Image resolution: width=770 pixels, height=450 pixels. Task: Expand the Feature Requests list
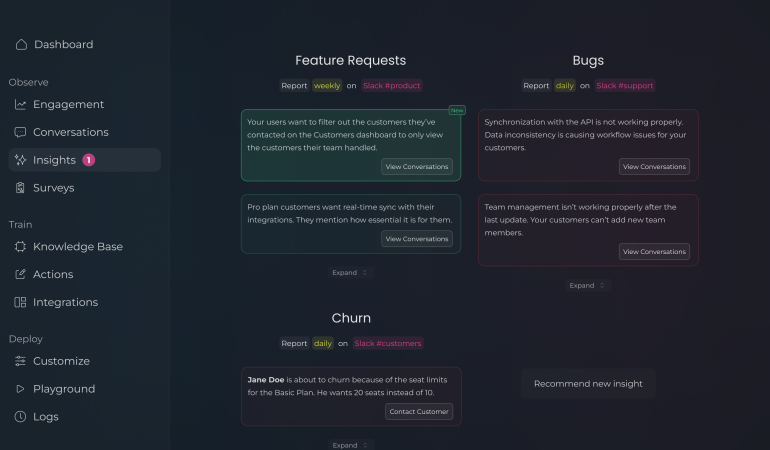(x=350, y=273)
